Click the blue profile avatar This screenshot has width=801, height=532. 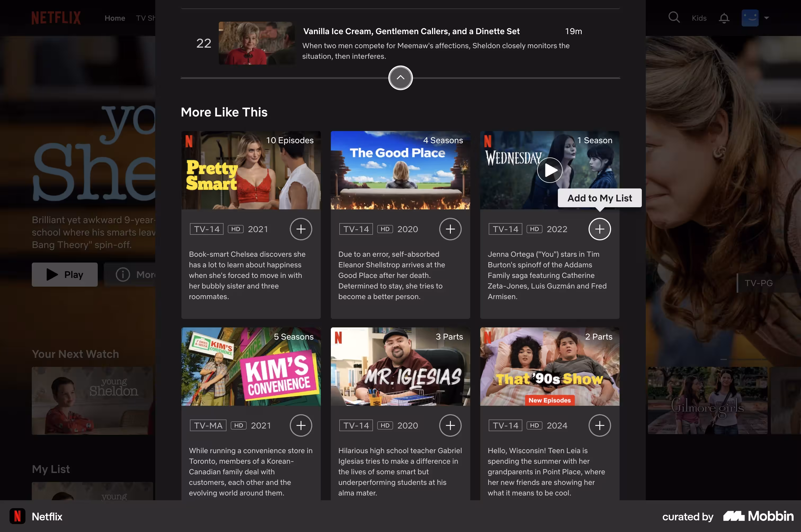pos(750,18)
